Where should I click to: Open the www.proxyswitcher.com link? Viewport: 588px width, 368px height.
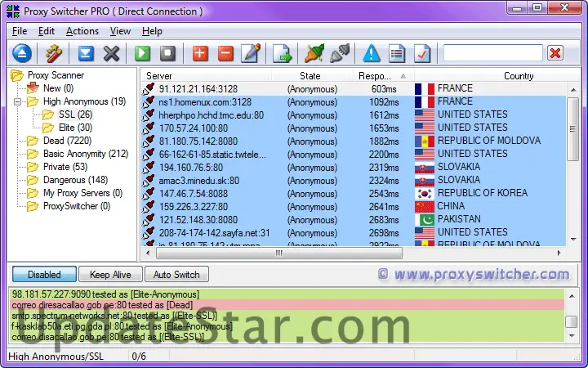coord(474,275)
